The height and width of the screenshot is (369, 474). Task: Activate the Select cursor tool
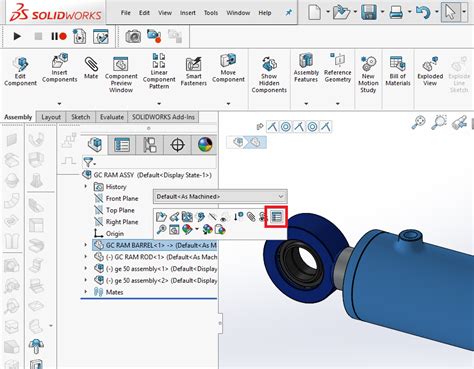click(450, 12)
